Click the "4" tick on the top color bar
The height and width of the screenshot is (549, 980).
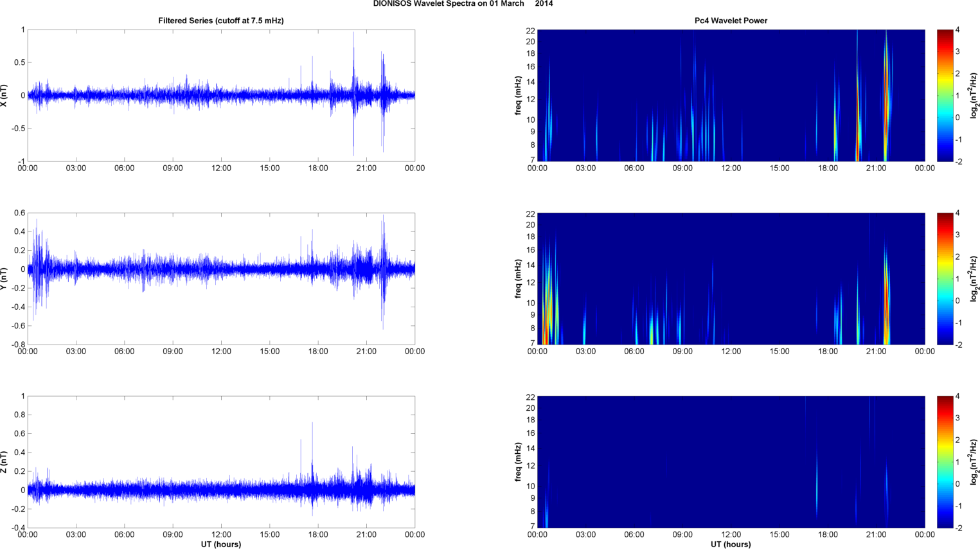tap(958, 30)
